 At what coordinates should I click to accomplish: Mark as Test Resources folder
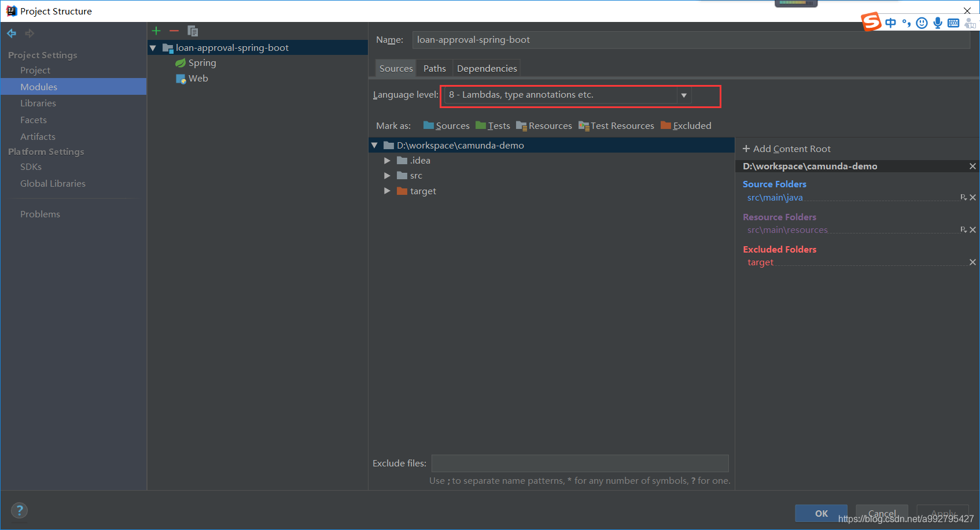[x=616, y=125]
